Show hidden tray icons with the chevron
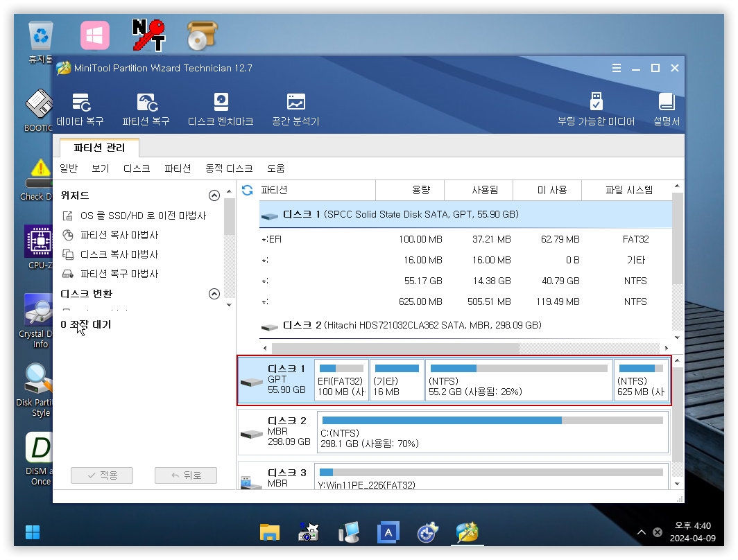The image size is (738, 560). (x=642, y=532)
